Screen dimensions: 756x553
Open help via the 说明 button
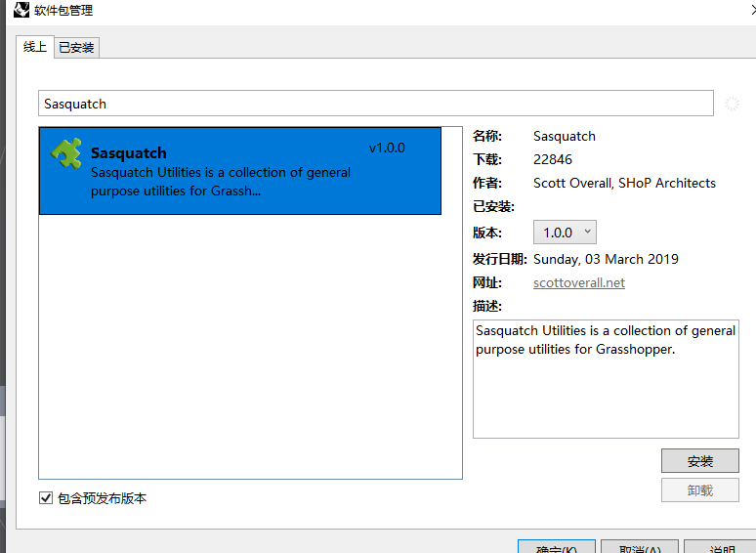pos(720,547)
